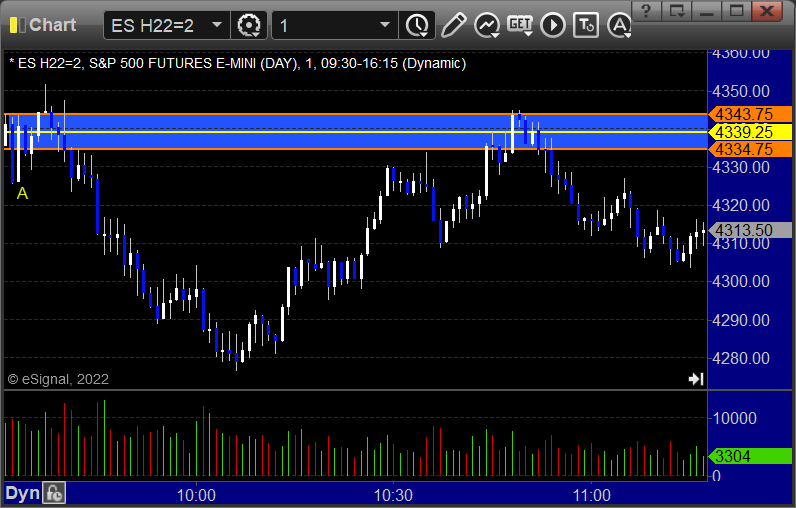
Task: Click the 4280.00 price axis label
Action: 741,358
